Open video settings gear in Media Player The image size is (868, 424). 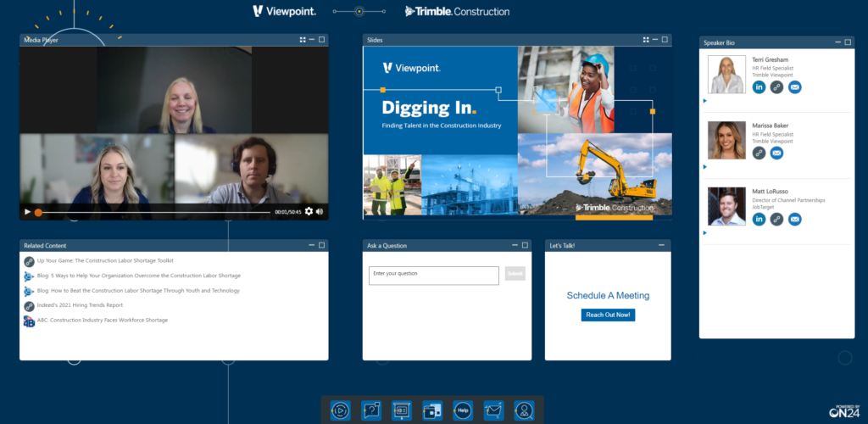pyautogui.click(x=309, y=211)
